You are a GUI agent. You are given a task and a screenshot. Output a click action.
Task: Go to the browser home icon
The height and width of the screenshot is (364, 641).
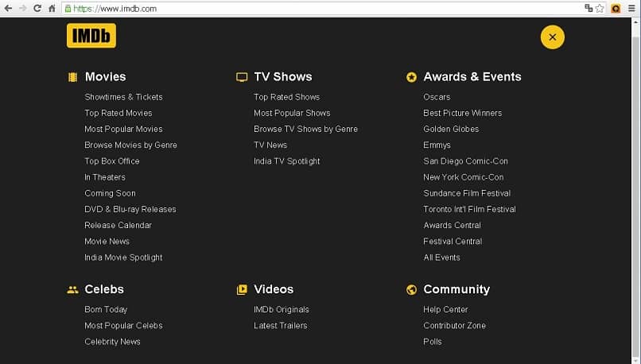coord(52,8)
